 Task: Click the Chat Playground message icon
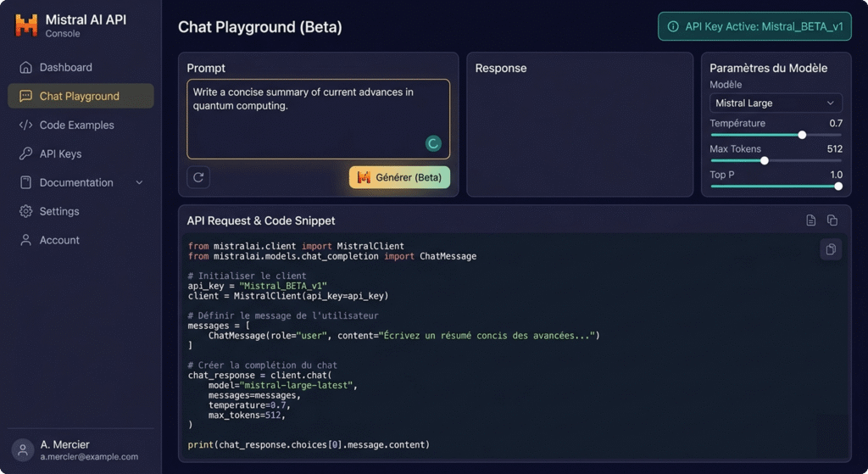tap(25, 96)
